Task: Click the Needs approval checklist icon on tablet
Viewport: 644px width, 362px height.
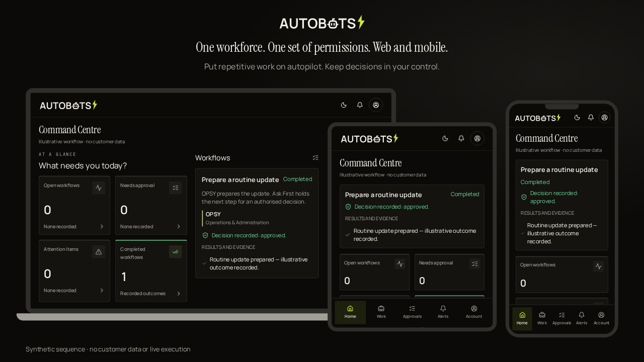Action: 475,263
